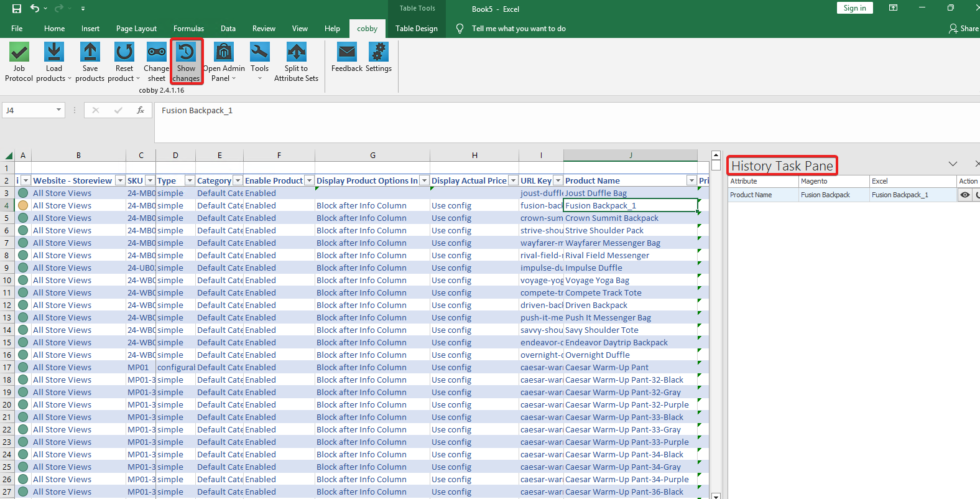The width and height of the screenshot is (980, 499).
Task: Open the Help tab
Action: pos(332,29)
